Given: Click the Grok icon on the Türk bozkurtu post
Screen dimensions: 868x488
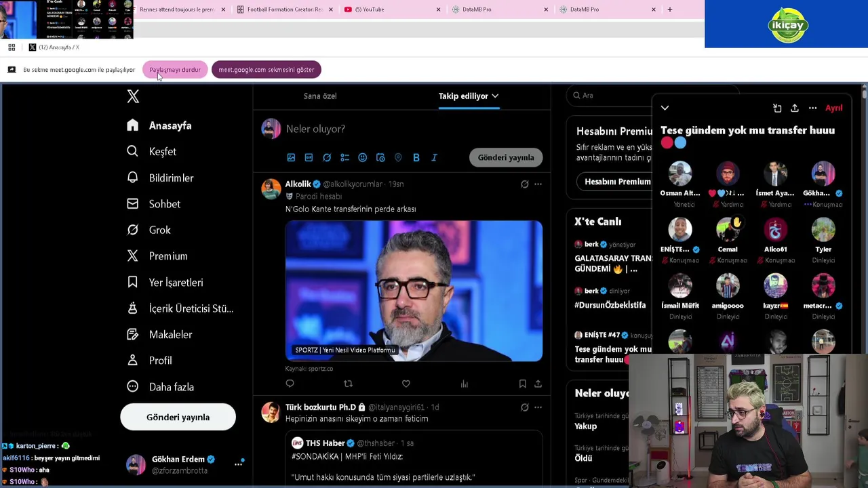Looking at the screenshot, I should pyautogui.click(x=524, y=407).
